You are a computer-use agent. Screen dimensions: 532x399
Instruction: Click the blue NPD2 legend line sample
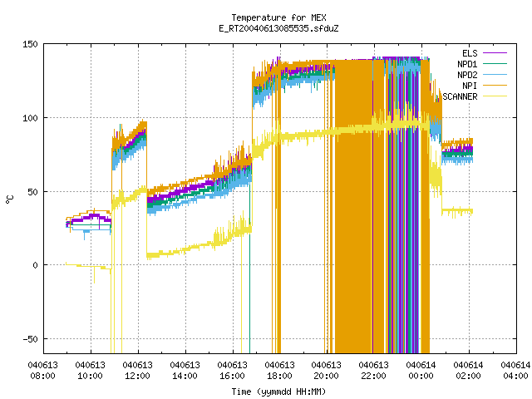click(x=495, y=74)
